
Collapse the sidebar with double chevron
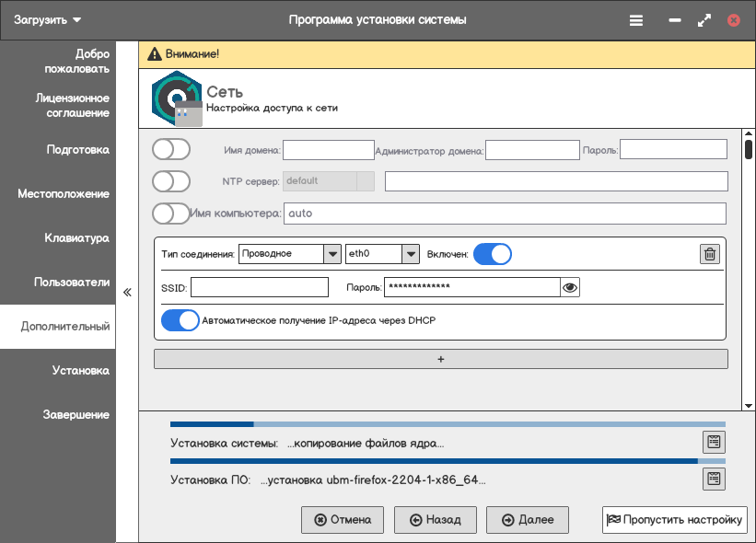127,293
